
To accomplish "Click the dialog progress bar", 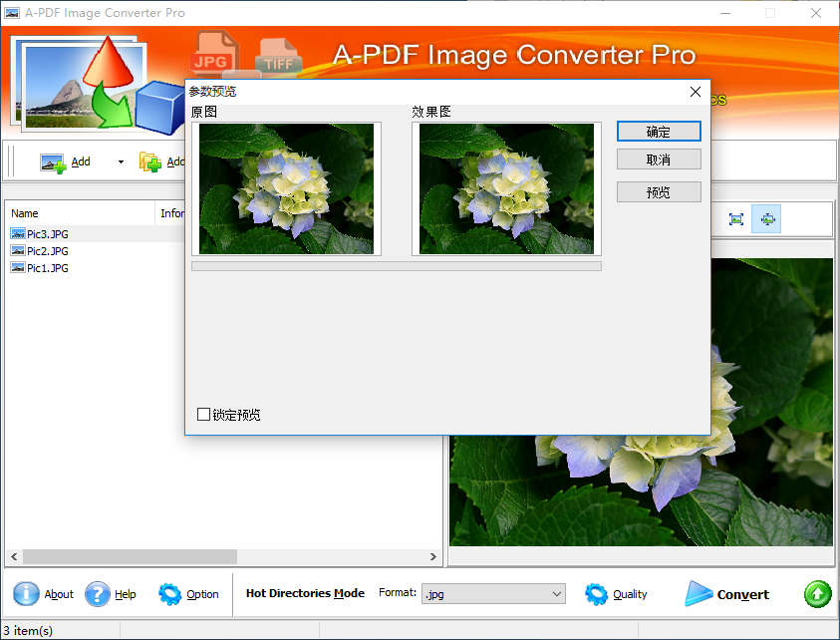I will coord(397,266).
